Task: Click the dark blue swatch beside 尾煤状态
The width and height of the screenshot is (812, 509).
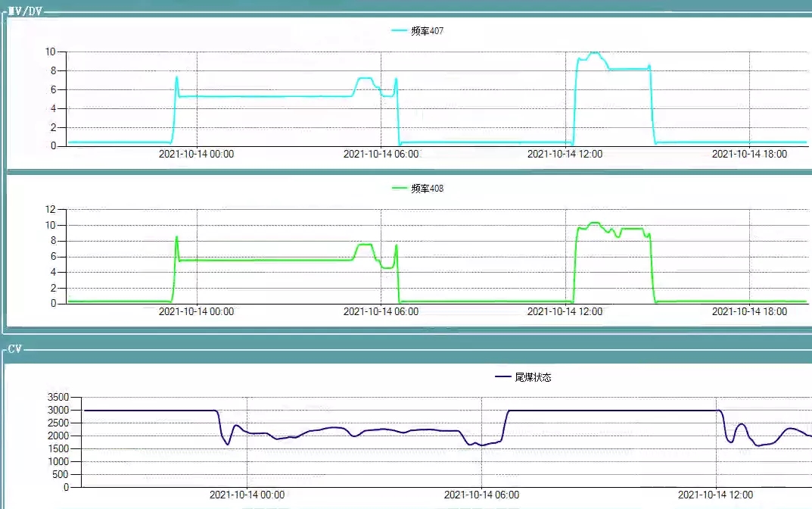Action: [503, 376]
